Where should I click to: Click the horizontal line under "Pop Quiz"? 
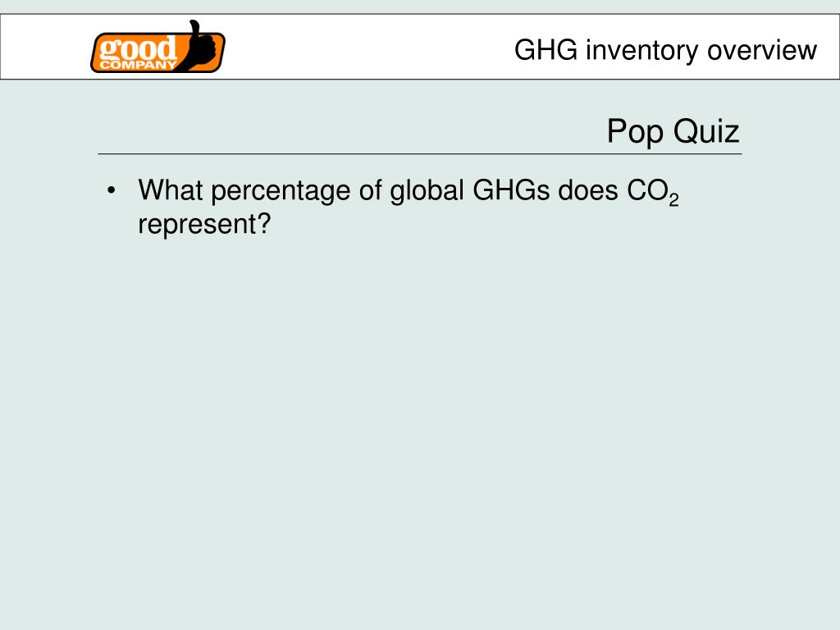pos(419,153)
